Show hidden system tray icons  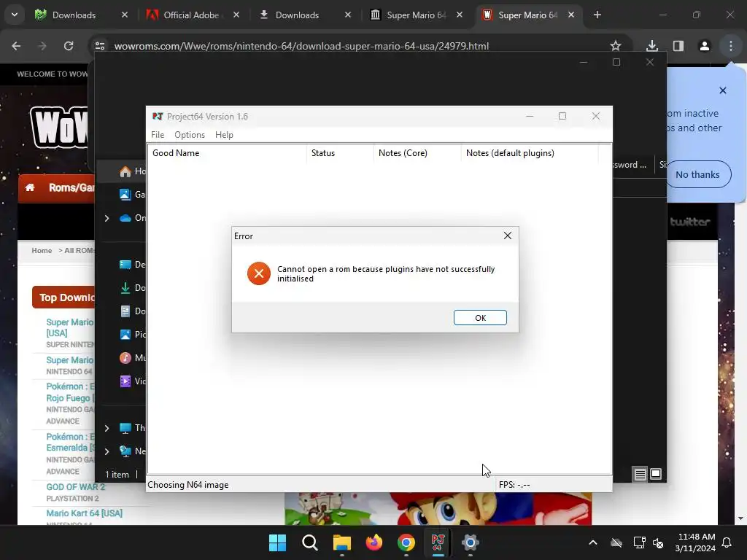[x=592, y=542]
